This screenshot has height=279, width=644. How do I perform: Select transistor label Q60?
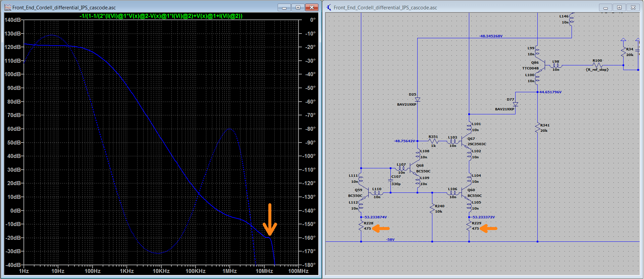471,190
